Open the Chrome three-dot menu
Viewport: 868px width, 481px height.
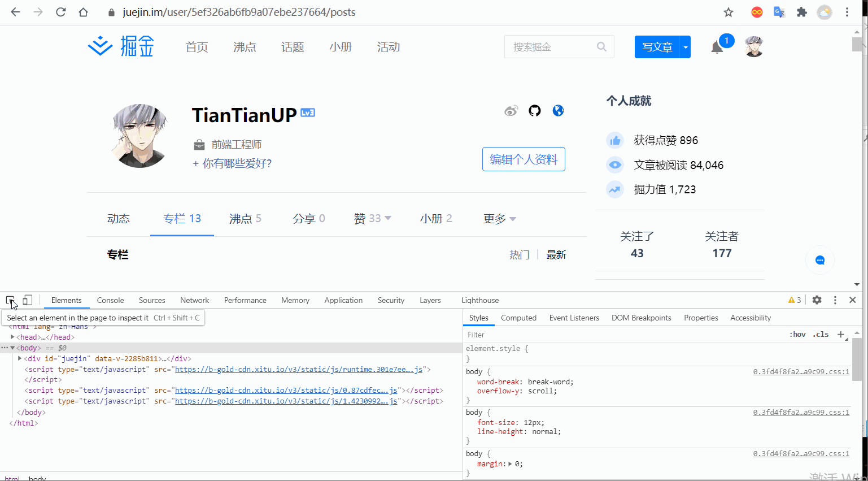(847, 12)
